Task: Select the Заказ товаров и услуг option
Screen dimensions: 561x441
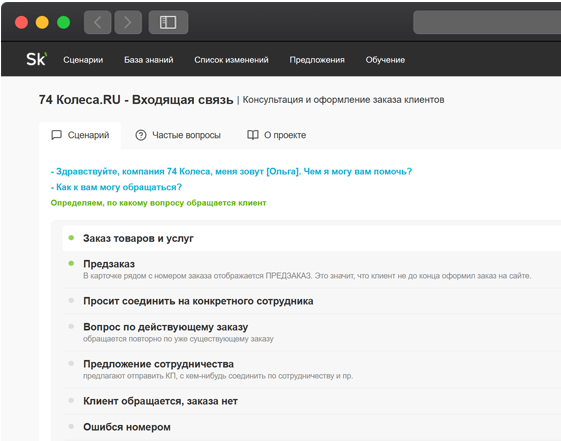Action: click(312, 238)
